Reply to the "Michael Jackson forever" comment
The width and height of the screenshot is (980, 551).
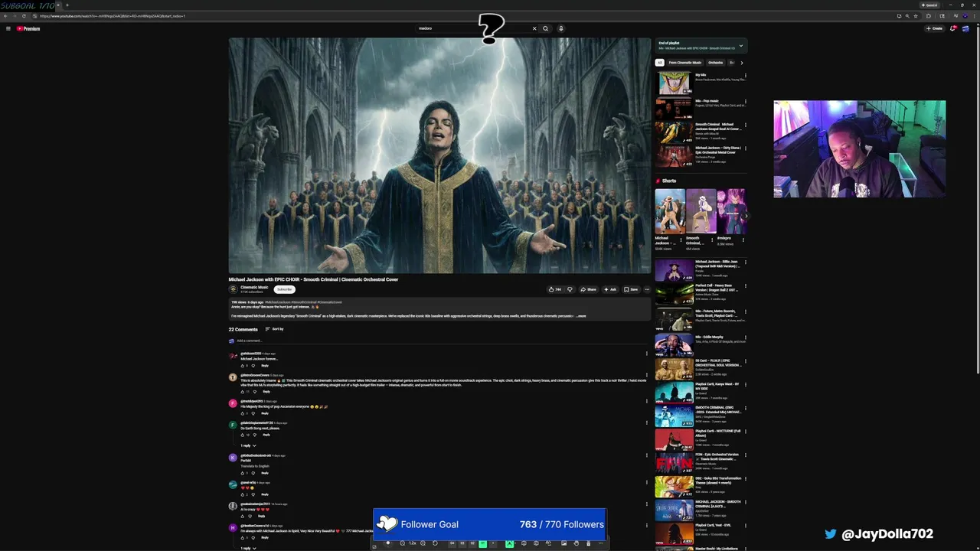pos(265,366)
